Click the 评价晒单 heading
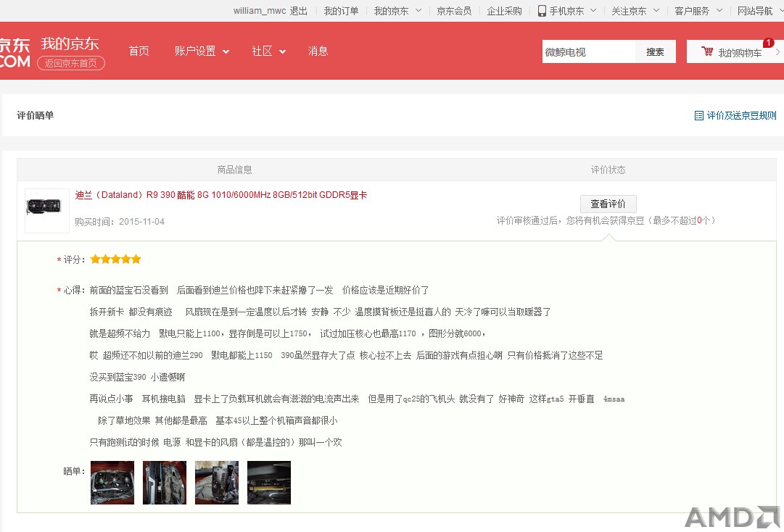The height and width of the screenshot is (532, 784). click(35, 115)
